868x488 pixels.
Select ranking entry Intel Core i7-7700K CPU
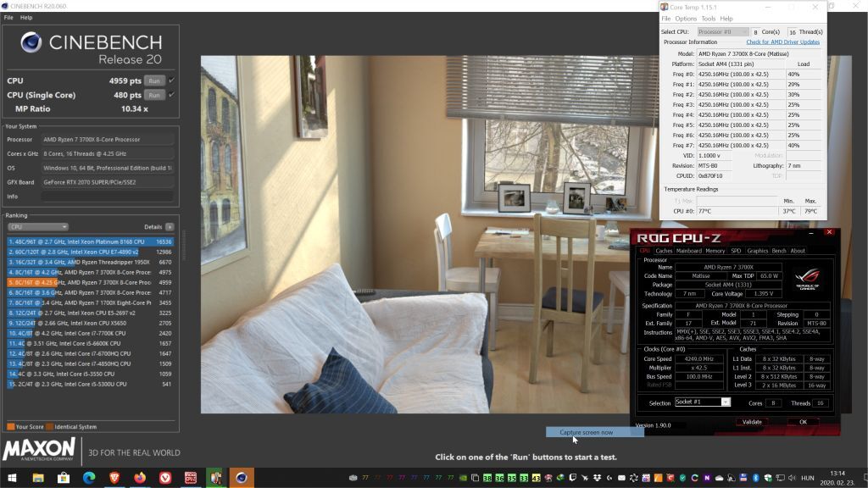(x=90, y=333)
